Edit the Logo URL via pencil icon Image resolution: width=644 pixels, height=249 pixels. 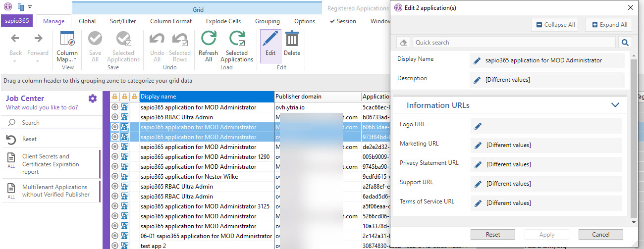pos(478,126)
